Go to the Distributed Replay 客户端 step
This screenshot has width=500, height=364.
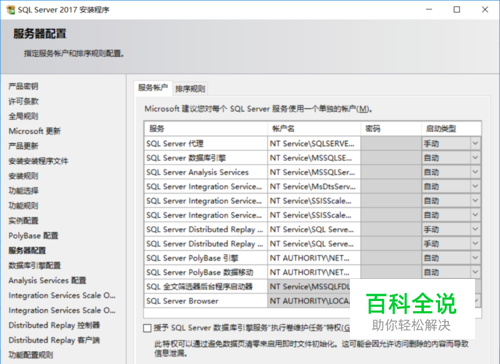(54, 340)
